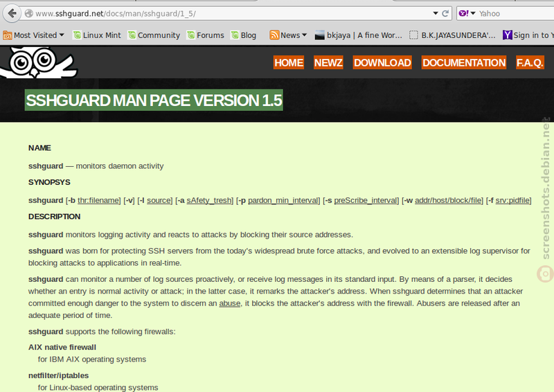The height and width of the screenshot is (392, 554).
Task: Open the NEWZ navigation item
Action: point(328,62)
